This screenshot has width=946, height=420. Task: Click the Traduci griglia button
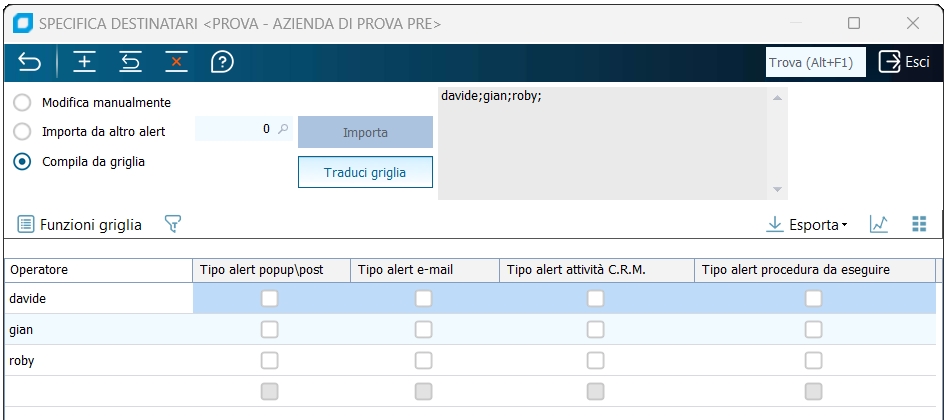point(365,172)
